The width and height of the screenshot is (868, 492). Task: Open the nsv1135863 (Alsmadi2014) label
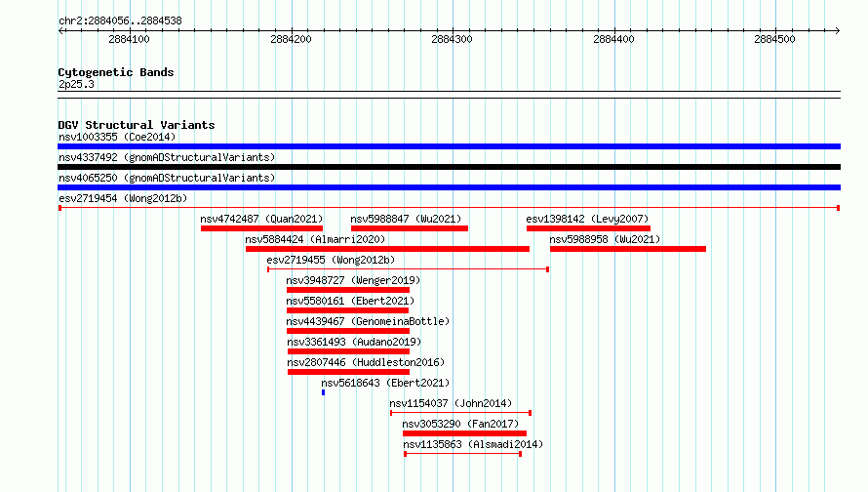click(x=473, y=444)
